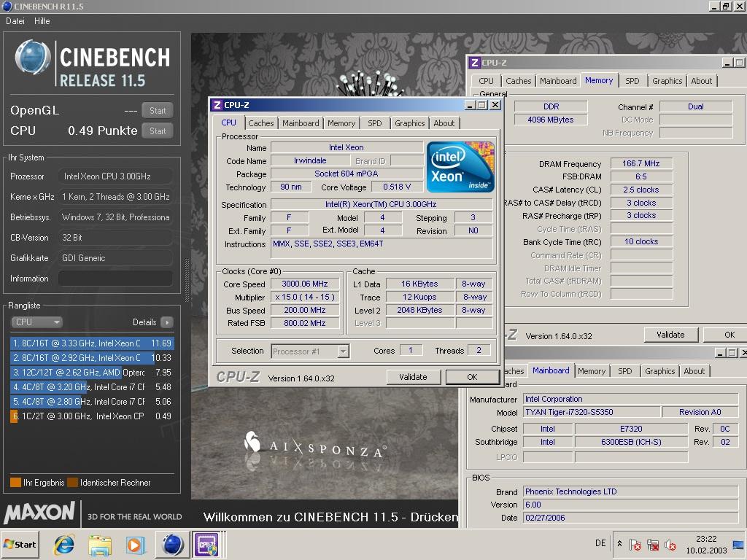Viewport: 747px width, 560px height.
Task: Open Graphics tab in front CPU-Z window
Action: coord(410,123)
